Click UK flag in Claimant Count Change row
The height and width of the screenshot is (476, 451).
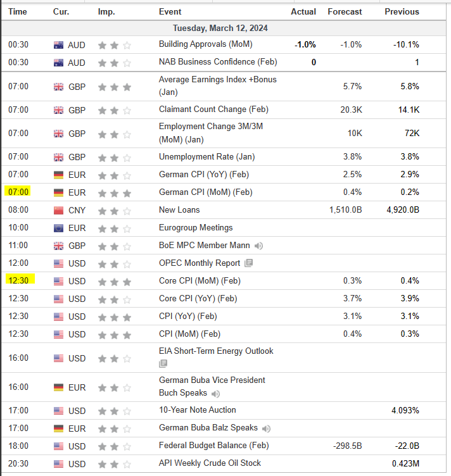click(x=59, y=110)
